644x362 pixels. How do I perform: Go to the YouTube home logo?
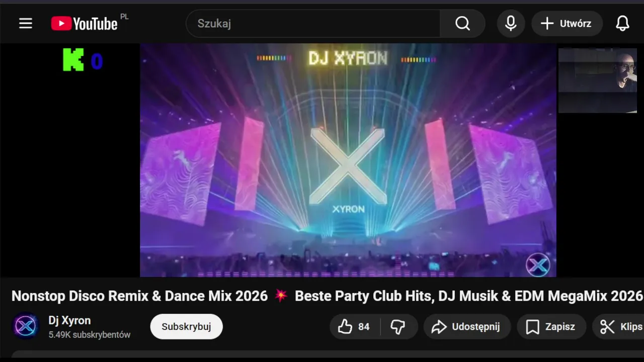pyautogui.click(x=84, y=23)
